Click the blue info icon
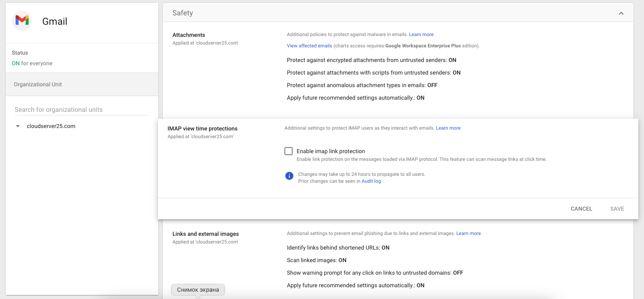Viewport: 644px width, 299px height. tap(289, 176)
